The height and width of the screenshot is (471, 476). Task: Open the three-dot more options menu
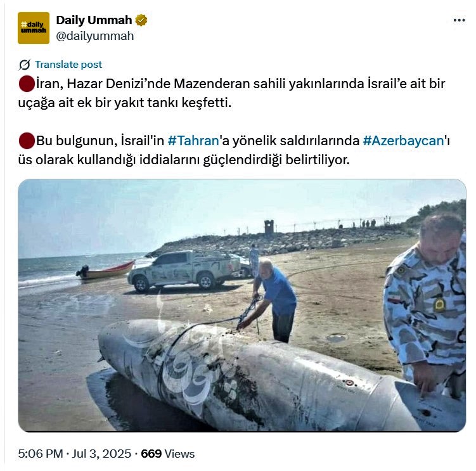click(x=459, y=20)
